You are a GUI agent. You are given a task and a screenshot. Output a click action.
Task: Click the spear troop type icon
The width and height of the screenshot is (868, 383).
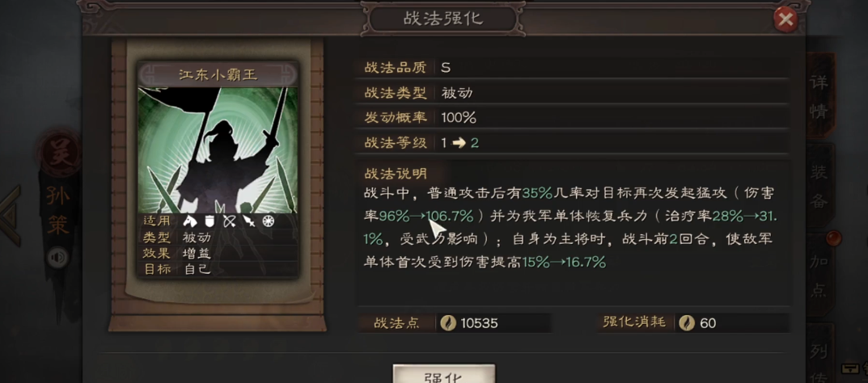click(248, 221)
